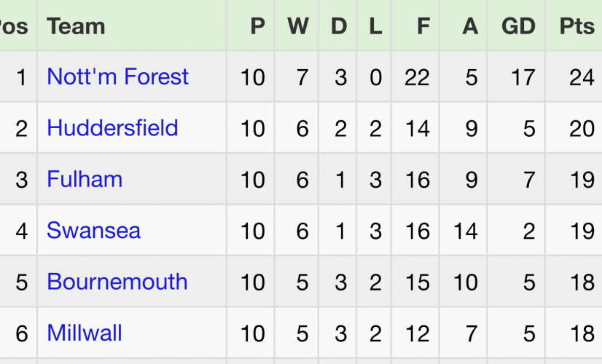Click the Pts column header

pos(576,26)
